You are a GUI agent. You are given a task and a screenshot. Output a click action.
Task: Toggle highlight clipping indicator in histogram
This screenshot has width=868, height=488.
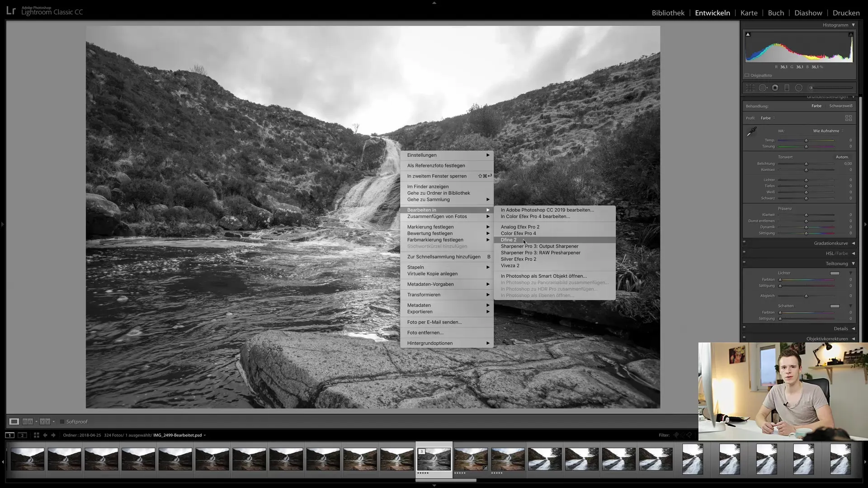coord(850,34)
